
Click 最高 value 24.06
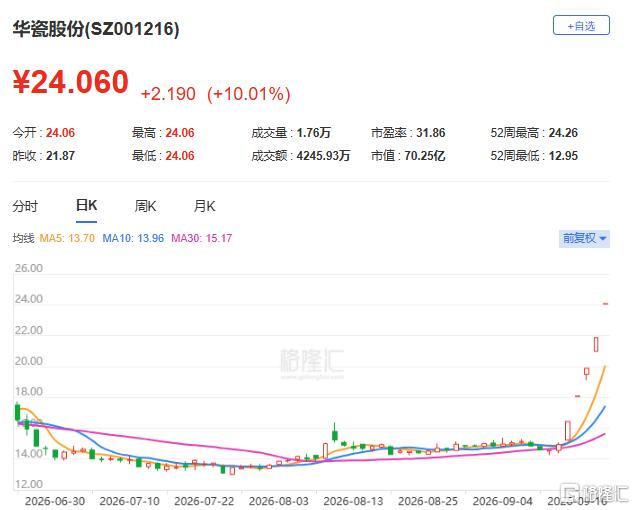coord(180,132)
